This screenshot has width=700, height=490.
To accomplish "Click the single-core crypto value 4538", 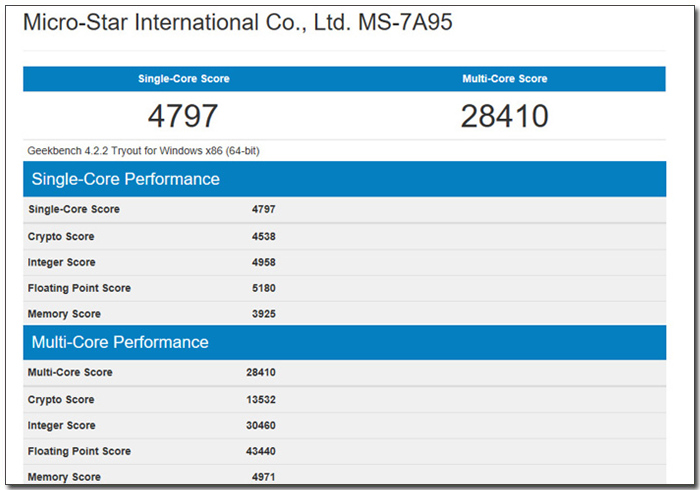I will click(263, 237).
